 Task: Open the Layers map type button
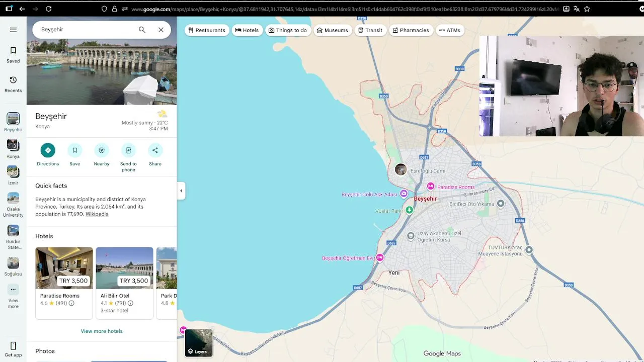click(x=199, y=342)
